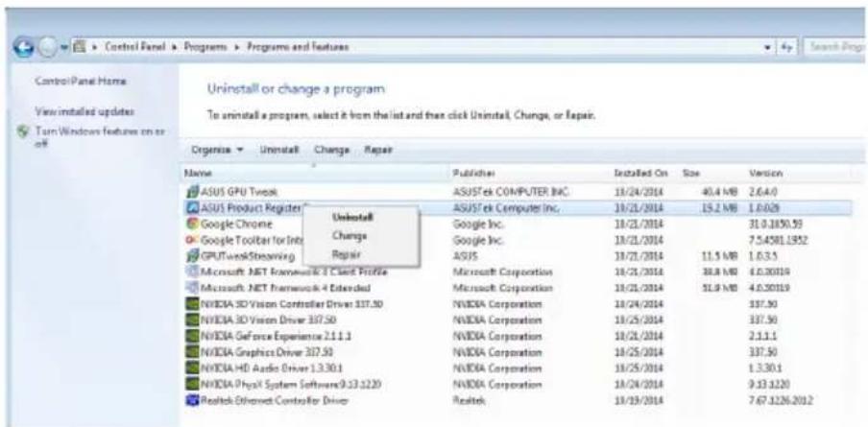Click version 9.13.1220 of NVIDIA PhysX

(771, 384)
